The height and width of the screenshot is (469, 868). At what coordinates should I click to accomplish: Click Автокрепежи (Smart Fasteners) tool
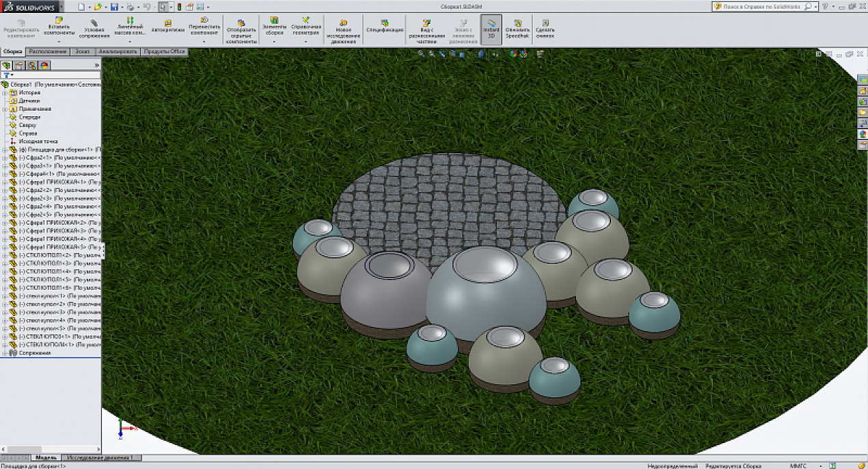point(167,27)
